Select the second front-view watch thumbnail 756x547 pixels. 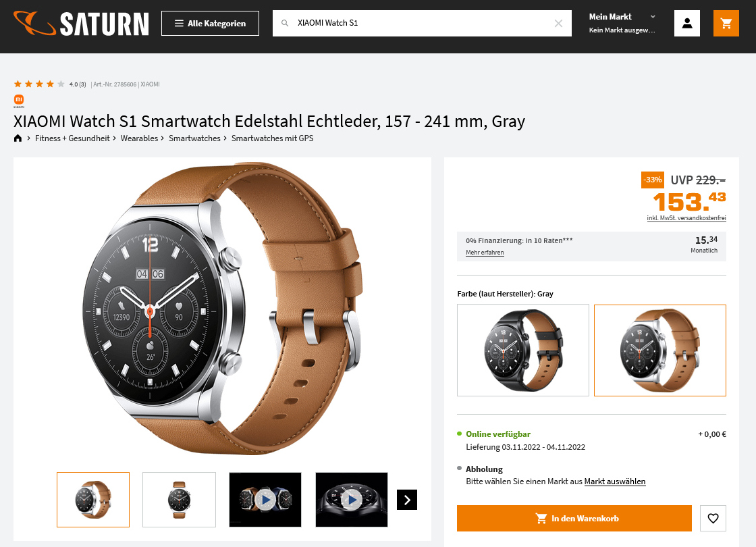(180, 500)
